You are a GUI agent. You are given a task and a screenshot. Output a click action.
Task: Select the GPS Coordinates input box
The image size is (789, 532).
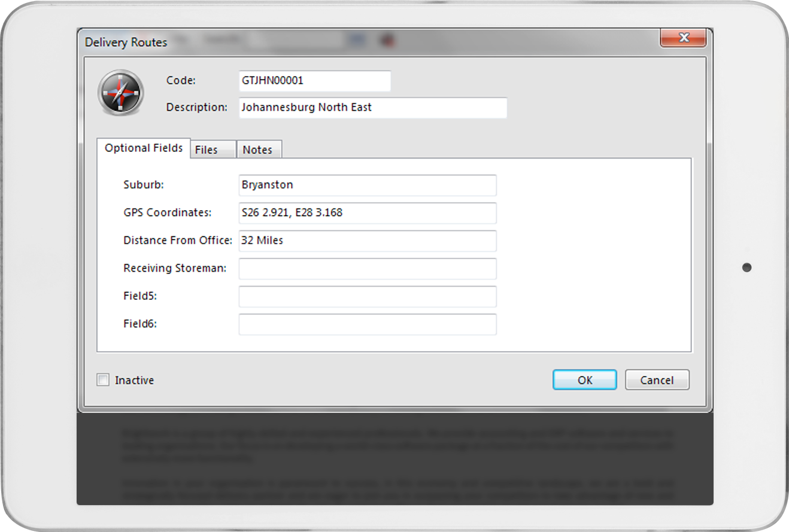367,212
